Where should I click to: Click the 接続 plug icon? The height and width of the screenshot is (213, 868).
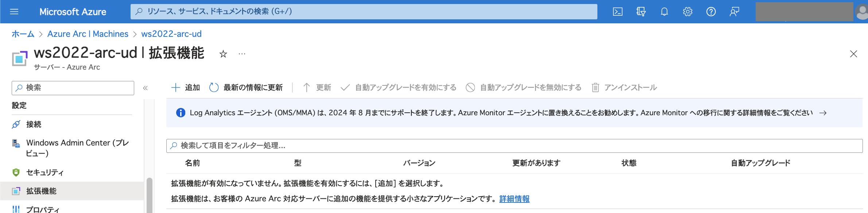click(x=16, y=124)
